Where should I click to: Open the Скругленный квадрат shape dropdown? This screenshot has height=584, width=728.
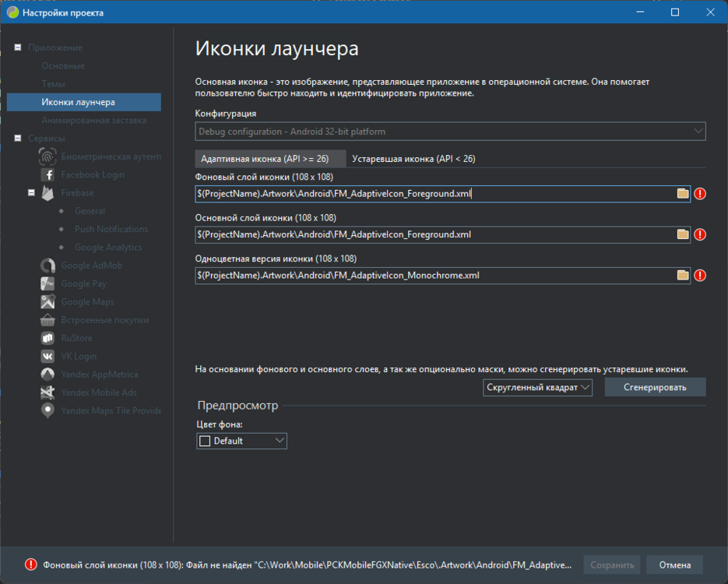[x=538, y=387]
